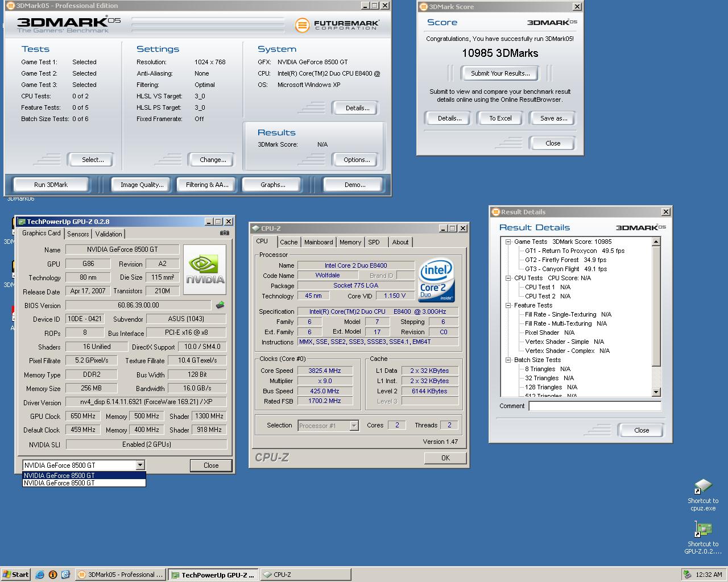Collapse the Batch Size Tests tree node
This screenshot has height=582, width=728.
tap(508, 360)
